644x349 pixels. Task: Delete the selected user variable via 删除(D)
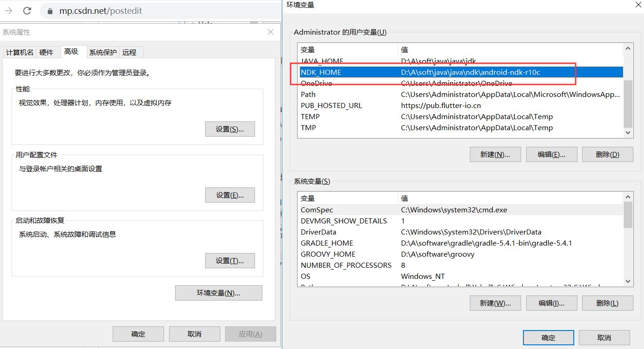[608, 154]
